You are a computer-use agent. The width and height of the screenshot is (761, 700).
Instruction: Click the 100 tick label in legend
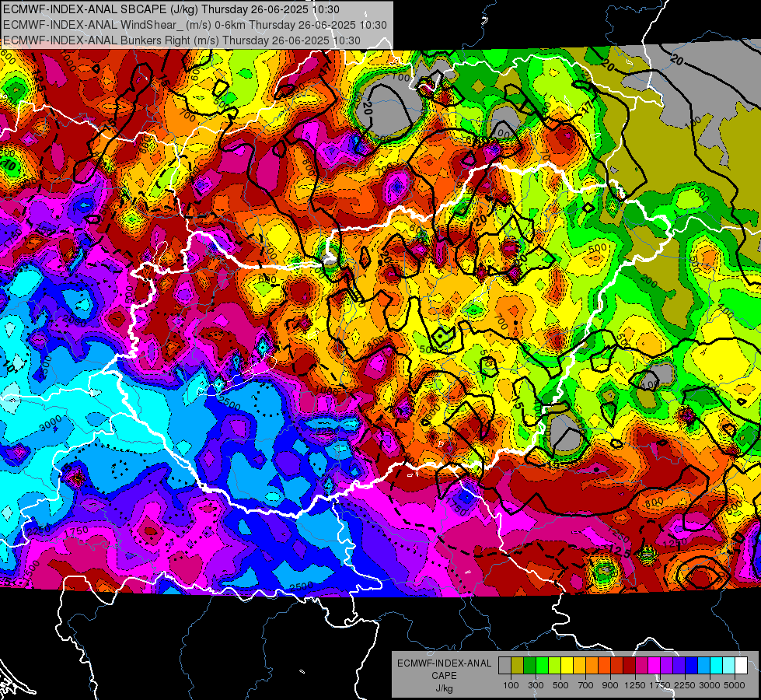click(511, 685)
